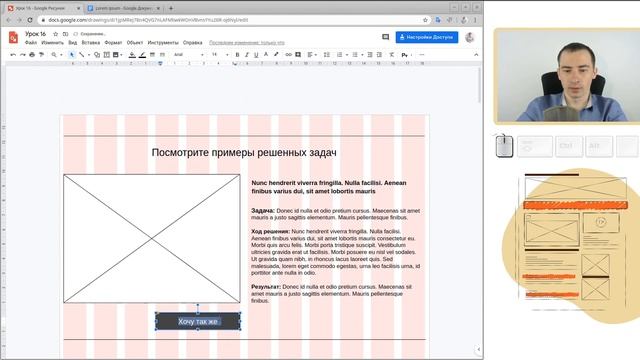Open the Border color pencil
The height and width of the screenshot is (360, 640).
(142, 55)
